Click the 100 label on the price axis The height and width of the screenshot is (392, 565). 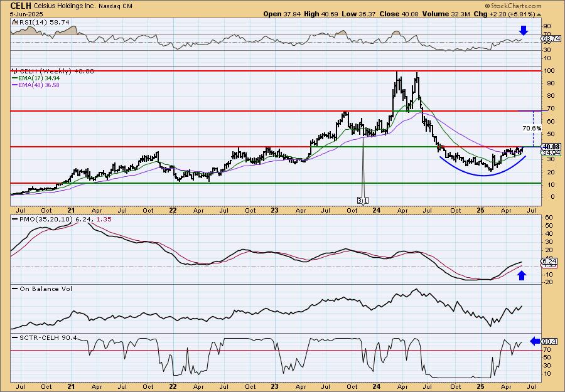[x=549, y=72]
